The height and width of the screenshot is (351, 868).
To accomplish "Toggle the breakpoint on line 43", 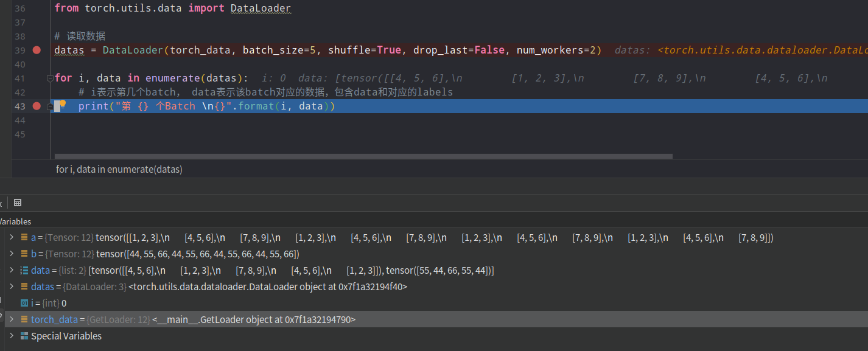I will [x=37, y=105].
